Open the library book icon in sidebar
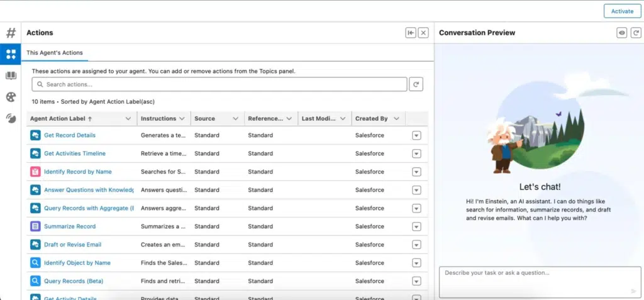 (11, 75)
